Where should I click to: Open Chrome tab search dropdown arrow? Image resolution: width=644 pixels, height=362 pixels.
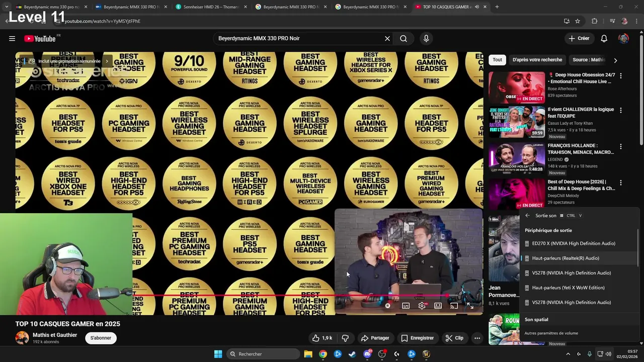(x=7, y=7)
